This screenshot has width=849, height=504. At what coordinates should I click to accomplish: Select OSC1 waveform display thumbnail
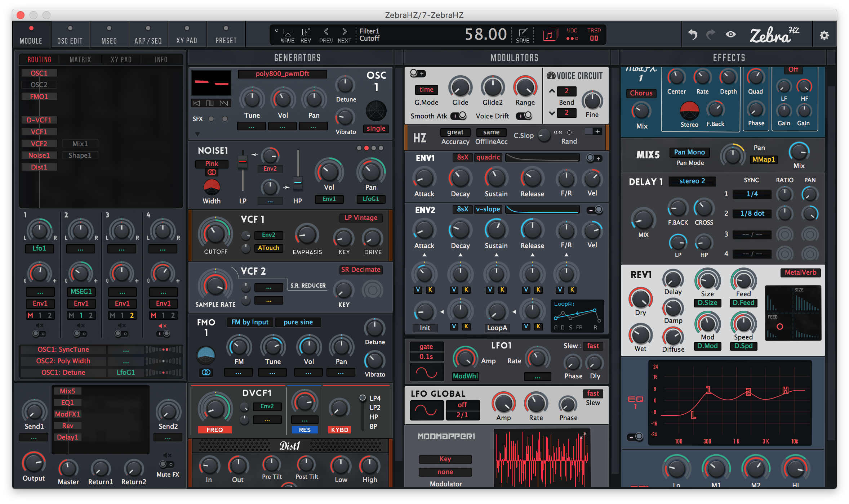[211, 83]
